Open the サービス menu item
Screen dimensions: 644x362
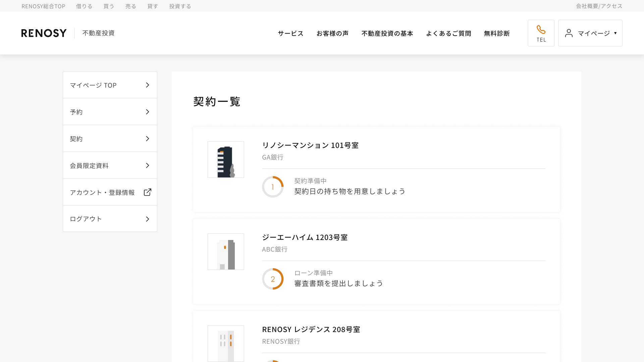coord(290,33)
